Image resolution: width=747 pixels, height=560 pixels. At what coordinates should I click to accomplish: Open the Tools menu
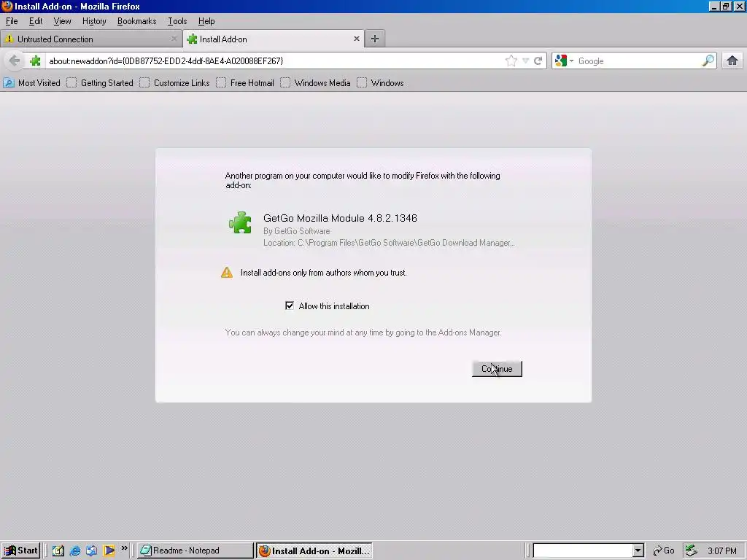177,21
